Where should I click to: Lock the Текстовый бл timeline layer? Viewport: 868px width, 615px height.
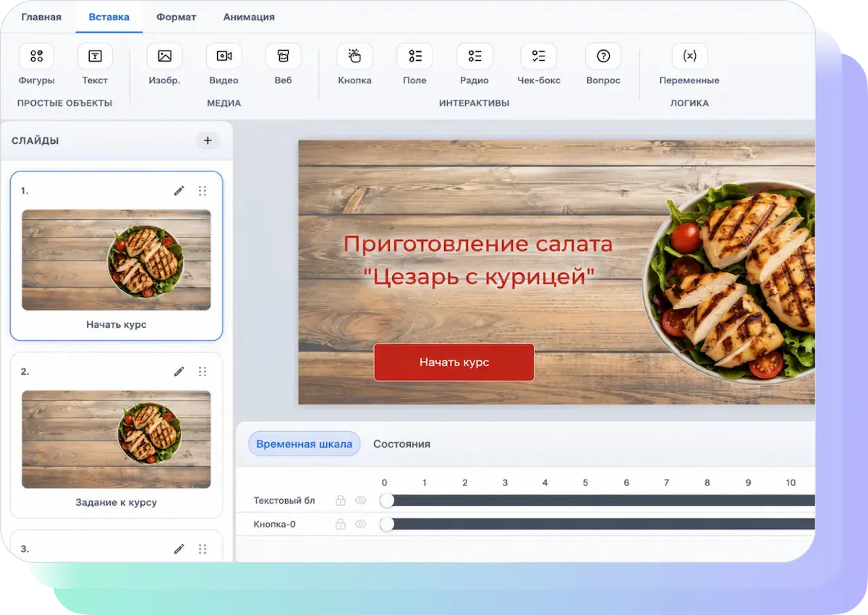[x=340, y=500]
